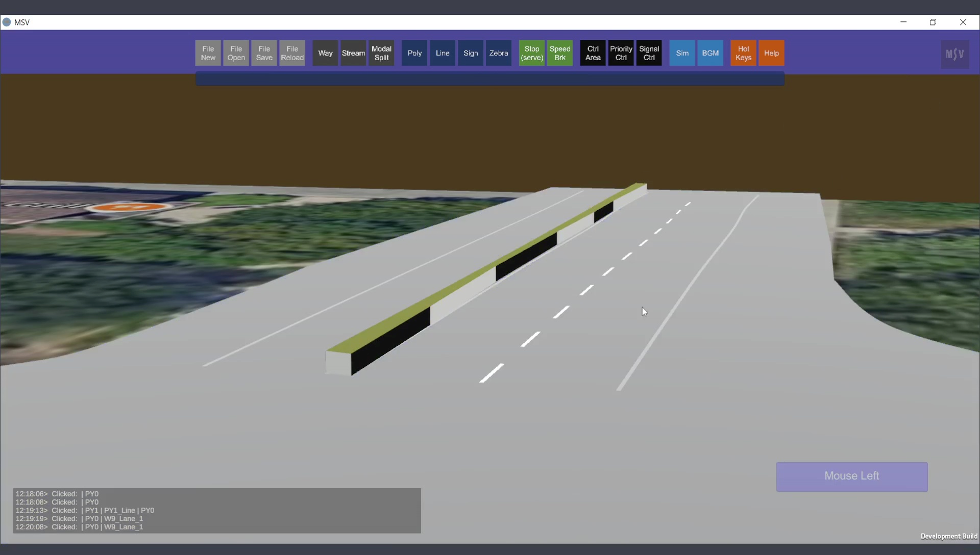Select the Poly drawing tool
The image size is (980, 555).
pyautogui.click(x=414, y=53)
